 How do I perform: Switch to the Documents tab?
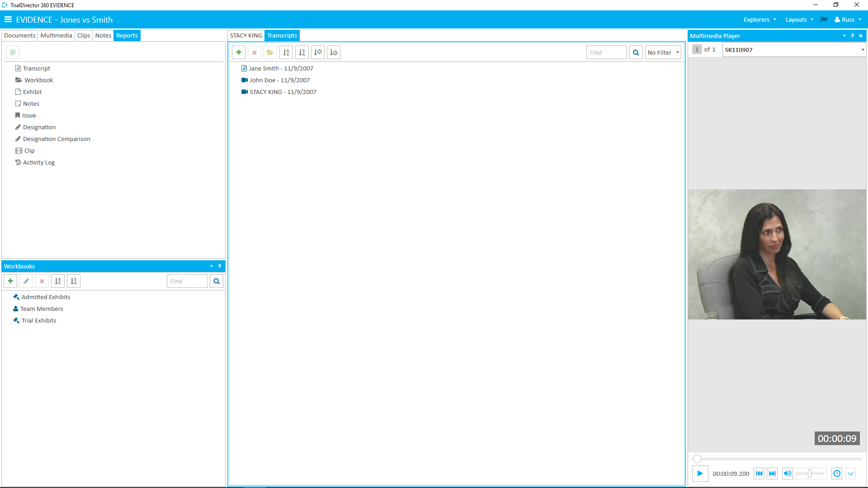point(19,35)
